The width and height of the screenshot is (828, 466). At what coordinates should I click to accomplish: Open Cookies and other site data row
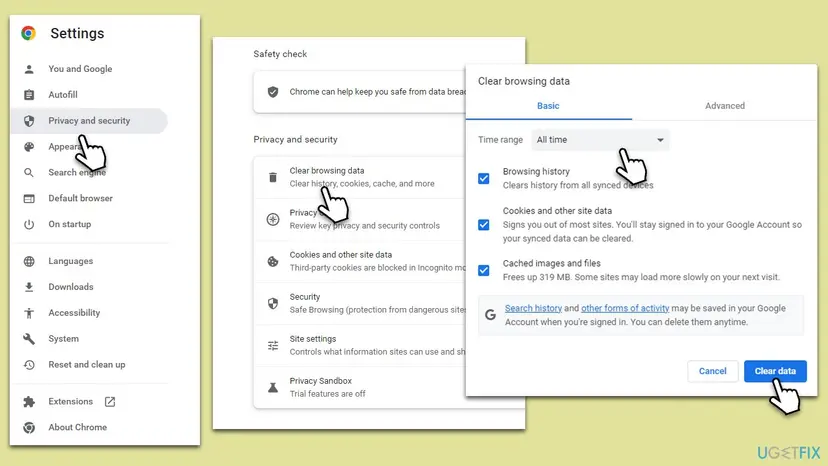360,262
